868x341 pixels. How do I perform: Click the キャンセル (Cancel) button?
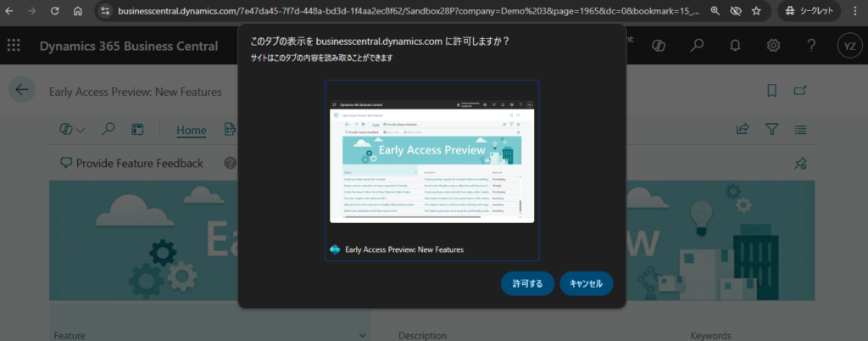(586, 282)
